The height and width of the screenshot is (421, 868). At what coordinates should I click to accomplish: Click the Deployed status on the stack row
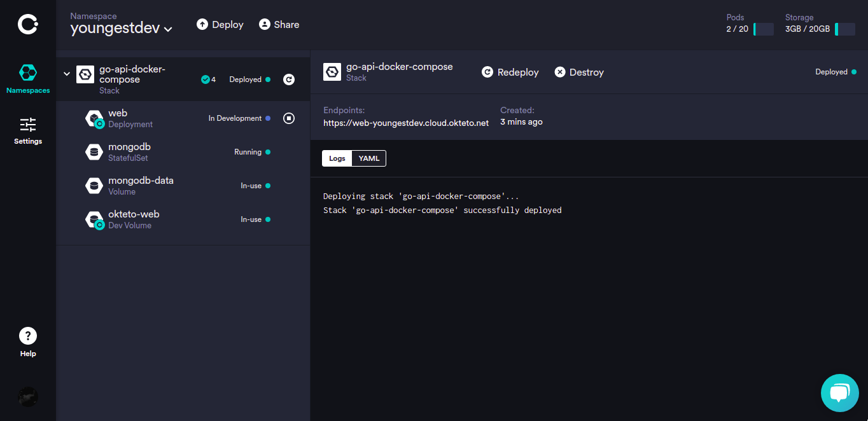246,79
